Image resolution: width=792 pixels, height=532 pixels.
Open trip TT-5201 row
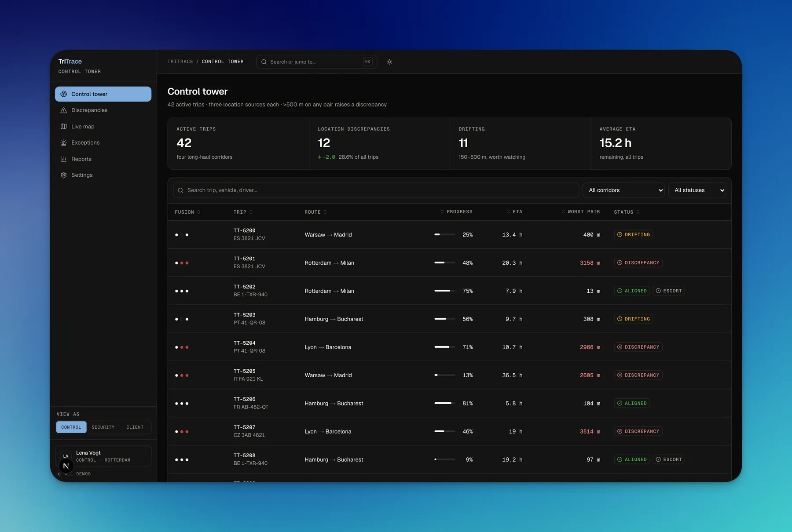coord(449,263)
